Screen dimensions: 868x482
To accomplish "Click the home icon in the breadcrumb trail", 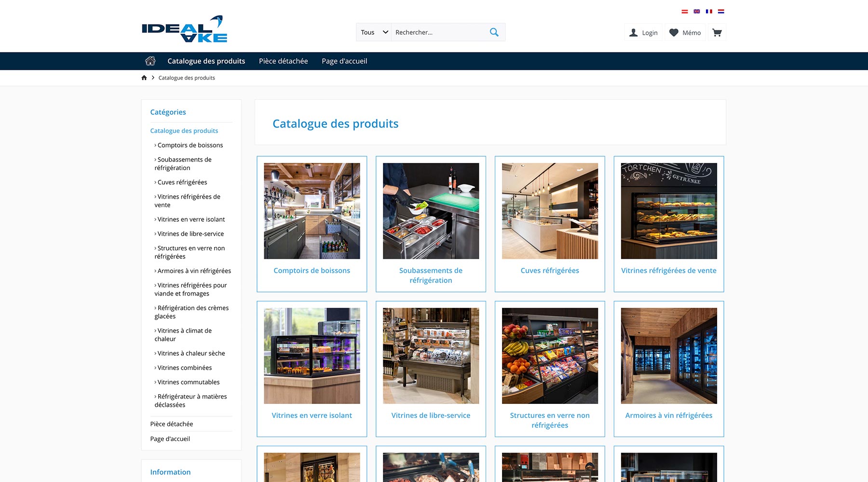I will click(144, 77).
